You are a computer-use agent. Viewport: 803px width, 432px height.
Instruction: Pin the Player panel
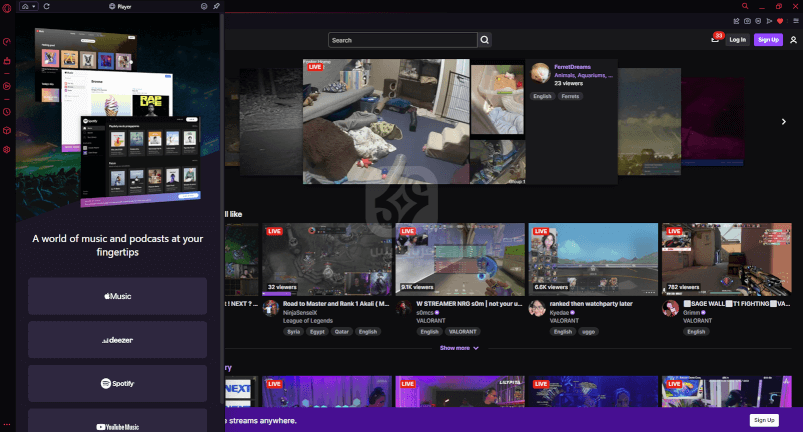point(216,6)
